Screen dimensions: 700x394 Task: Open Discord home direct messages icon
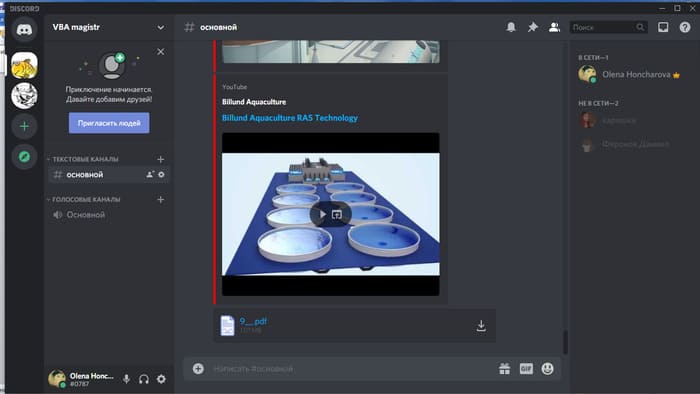pos(24,30)
